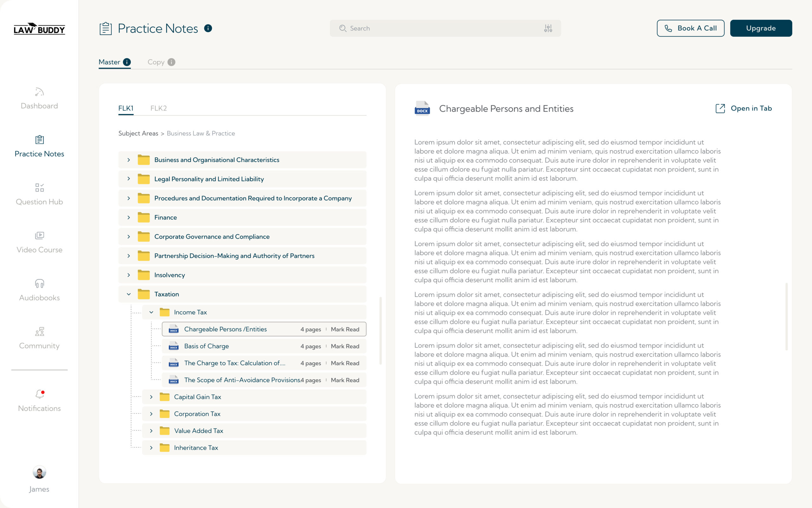The width and height of the screenshot is (812, 508).
Task: Open search filter sliders icon
Action: pos(548,28)
